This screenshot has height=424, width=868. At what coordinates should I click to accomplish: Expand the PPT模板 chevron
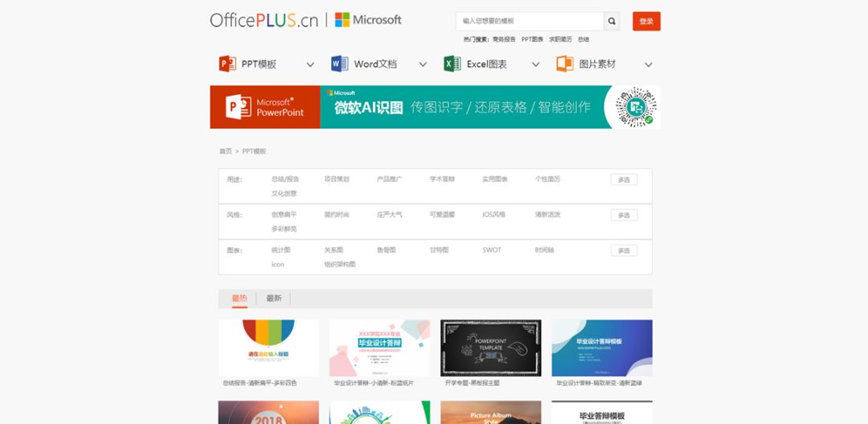[310, 65]
